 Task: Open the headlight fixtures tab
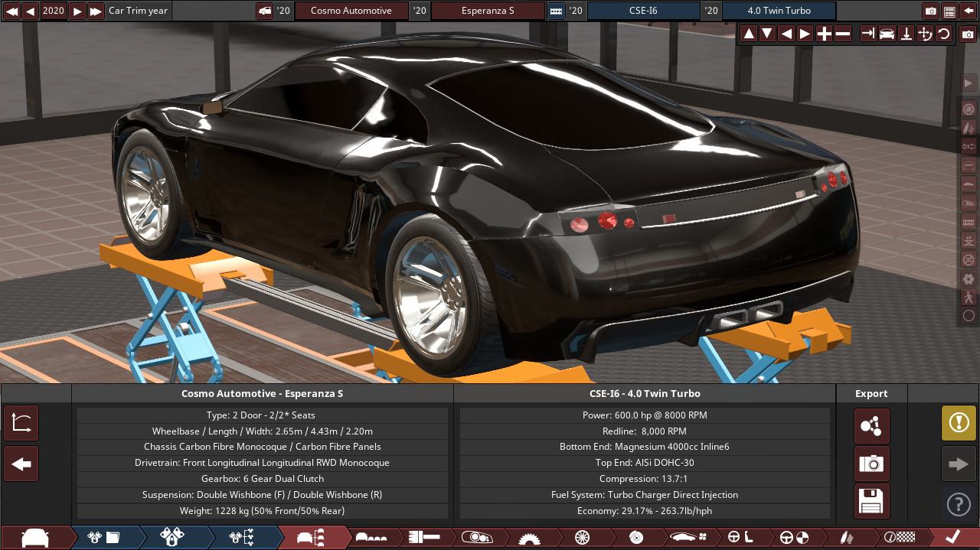click(475, 537)
